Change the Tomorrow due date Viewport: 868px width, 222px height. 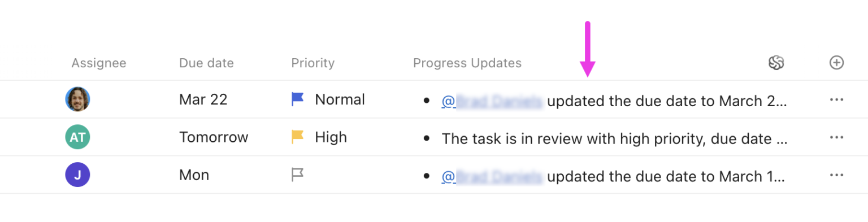coord(214,137)
